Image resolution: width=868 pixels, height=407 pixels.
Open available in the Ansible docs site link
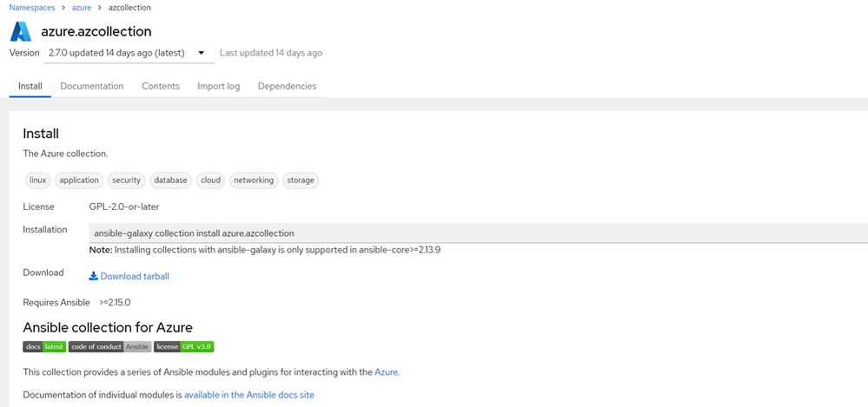249,395
